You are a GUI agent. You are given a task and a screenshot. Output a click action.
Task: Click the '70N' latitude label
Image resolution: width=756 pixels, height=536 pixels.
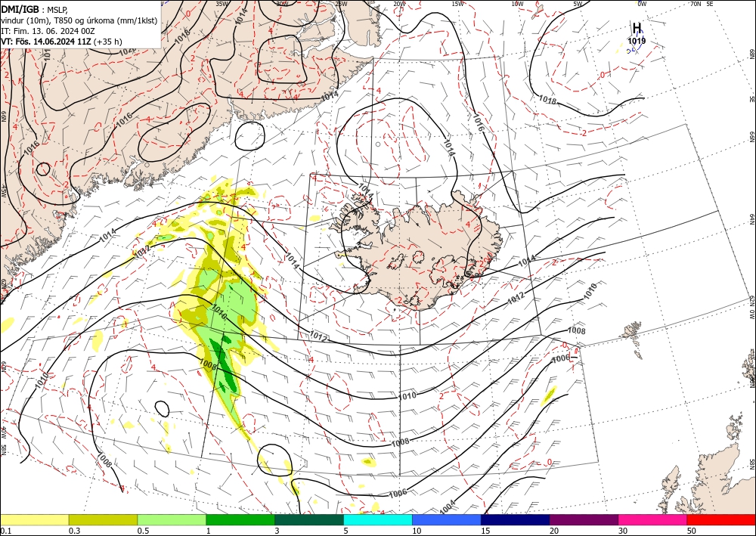[x=696, y=3]
